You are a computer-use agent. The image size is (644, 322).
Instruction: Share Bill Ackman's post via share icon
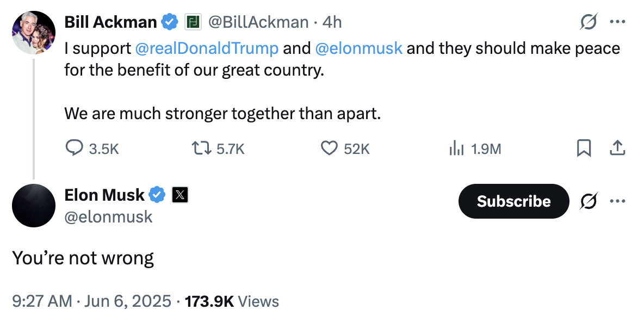618,148
